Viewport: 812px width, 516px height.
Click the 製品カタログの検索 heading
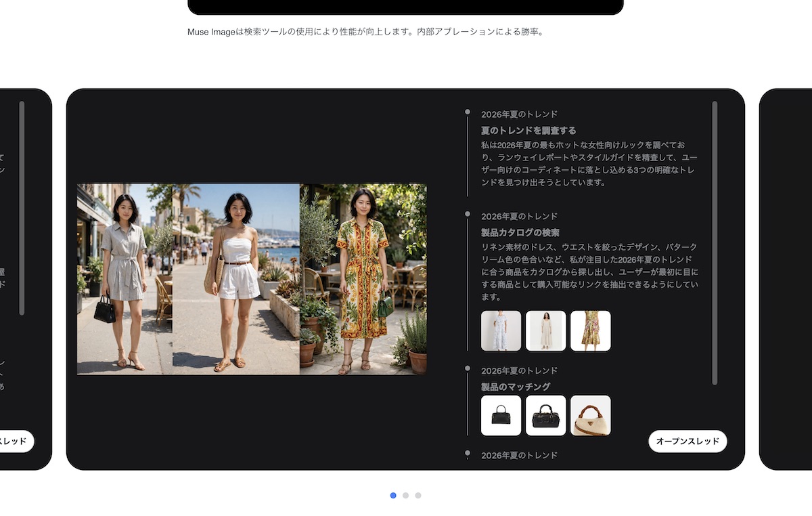coord(520,232)
